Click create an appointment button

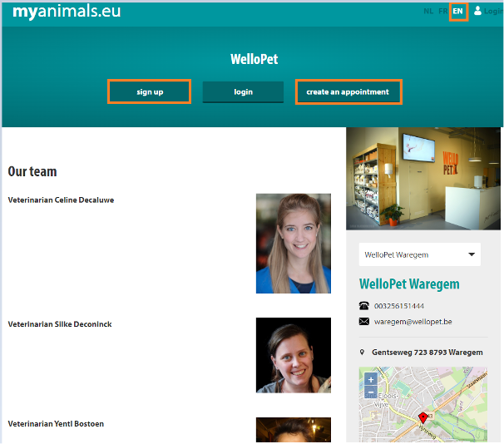(x=348, y=92)
